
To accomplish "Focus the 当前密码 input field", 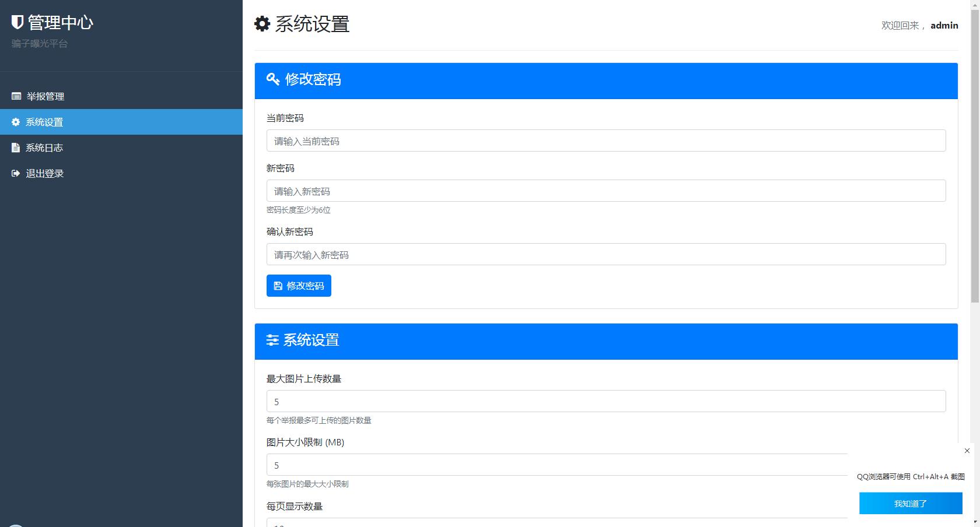I will 605,140.
